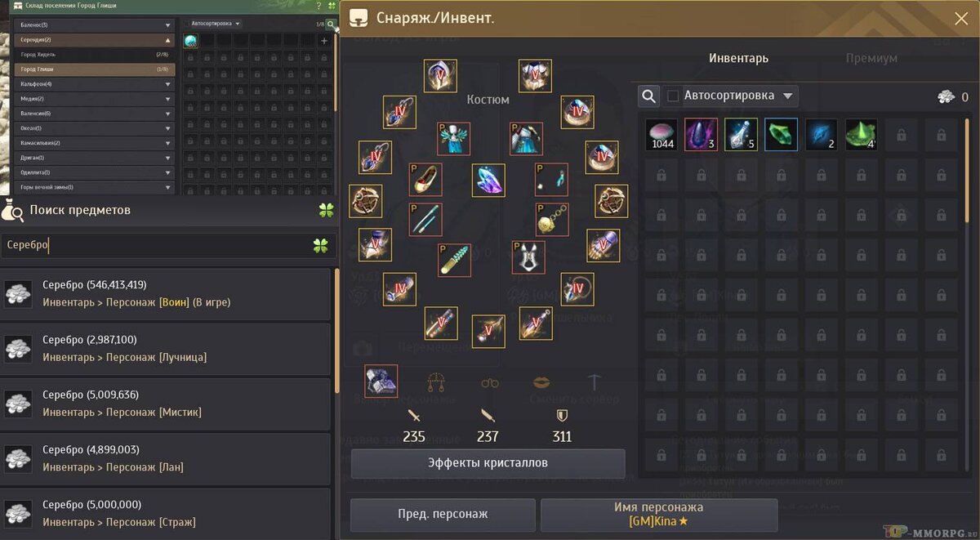Click the Эффекты кристаллов button
The width and height of the screenshot is (980, 540).
click(488, 463)
